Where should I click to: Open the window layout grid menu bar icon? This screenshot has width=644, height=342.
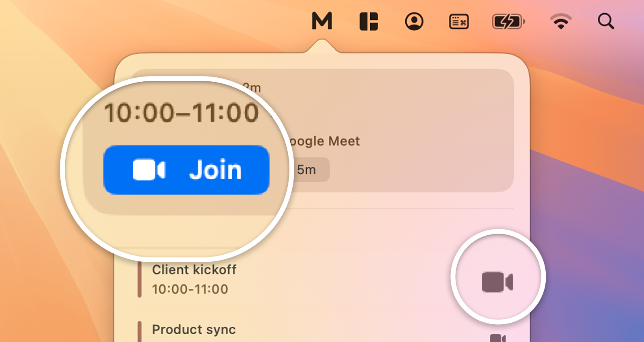[x=369, y=21]
